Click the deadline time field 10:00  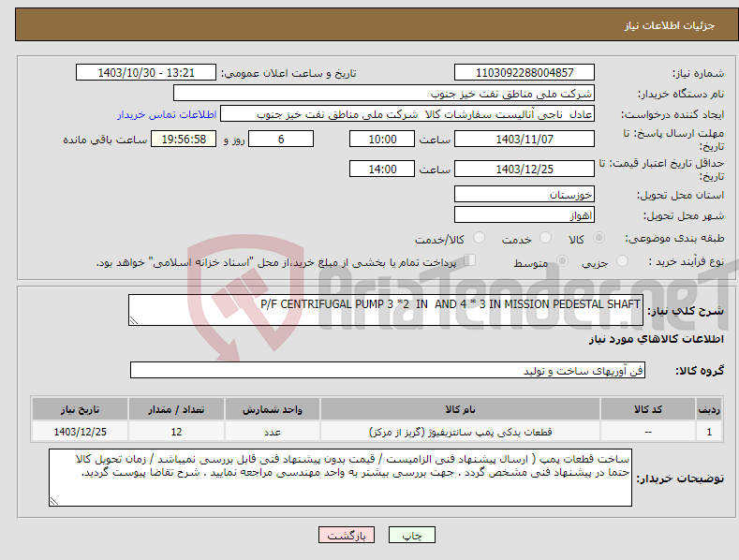tap(382, 139)
